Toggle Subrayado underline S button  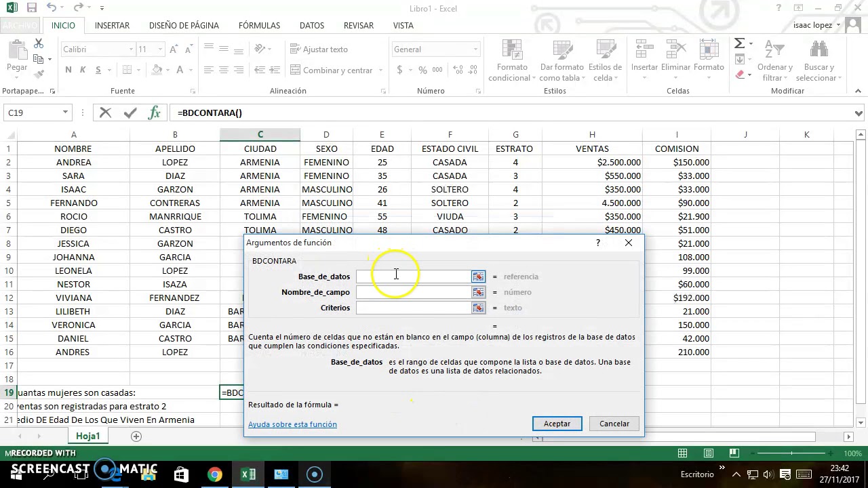click(x=98, y=70)
